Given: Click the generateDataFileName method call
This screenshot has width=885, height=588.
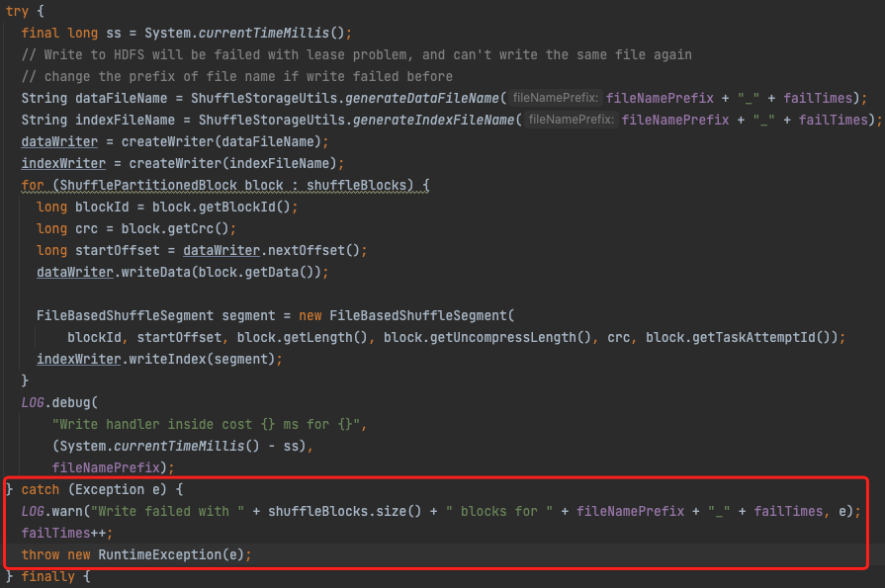Looking at the screenshot, I should pyautogui.click(x=421, y=98).
